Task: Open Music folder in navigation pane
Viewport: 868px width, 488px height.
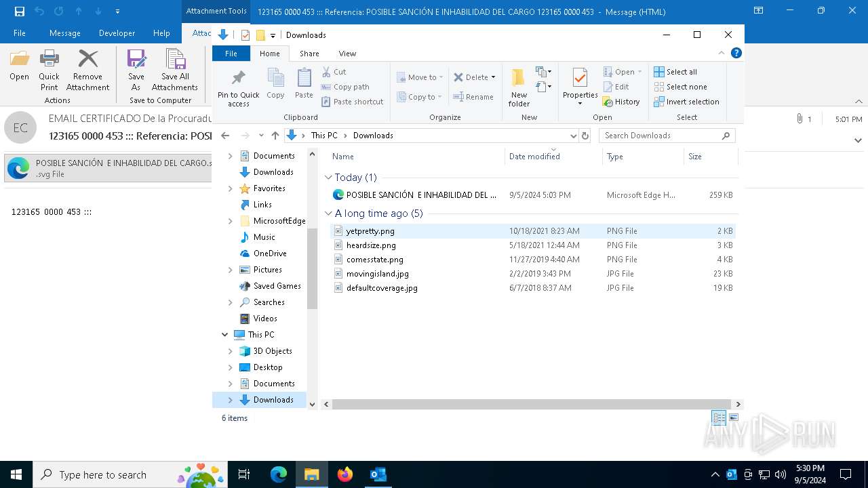Action: (x=264, y=237)
